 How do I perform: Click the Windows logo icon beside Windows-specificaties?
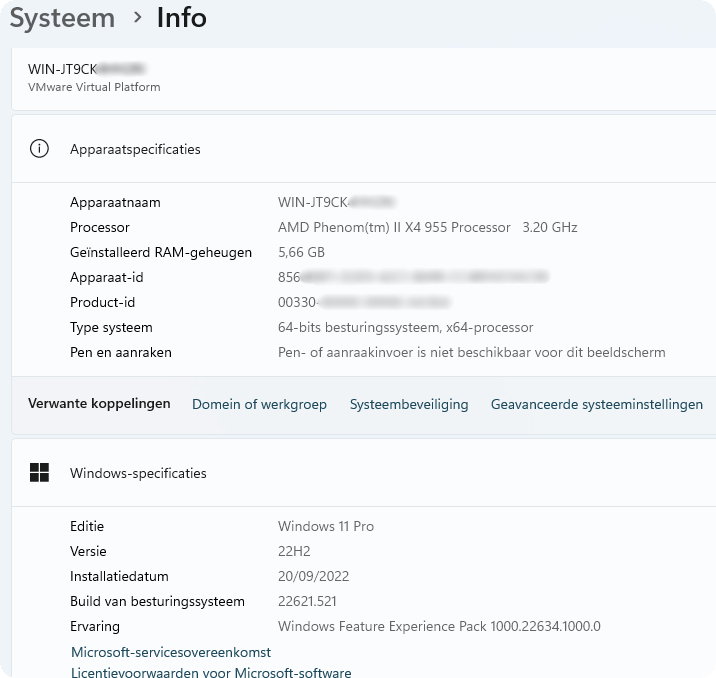(x=39, y=473)
